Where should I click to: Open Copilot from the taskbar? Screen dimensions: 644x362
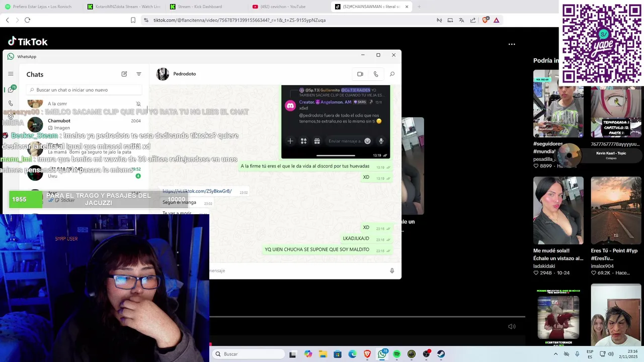pos(308,354)
